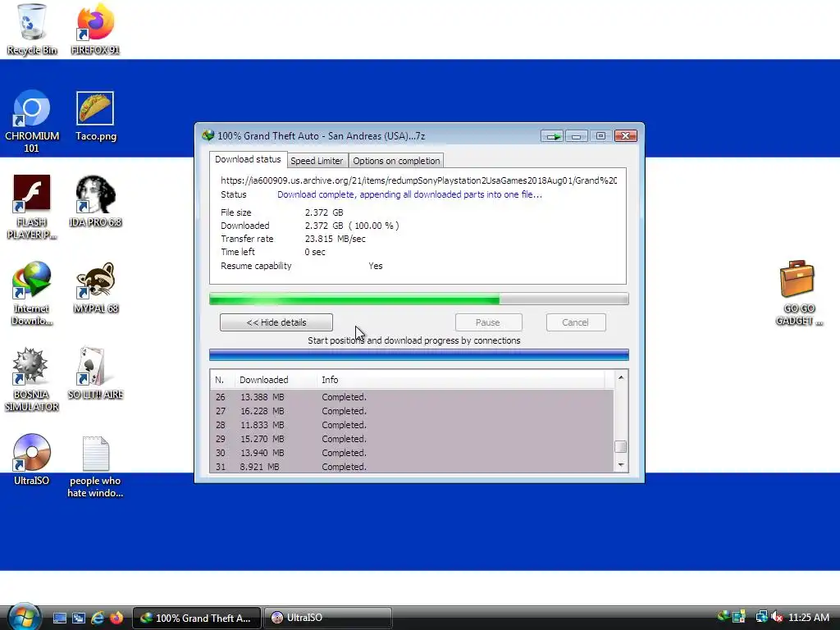
Task: Click the N. column header
Action: (x=222, y=380)
